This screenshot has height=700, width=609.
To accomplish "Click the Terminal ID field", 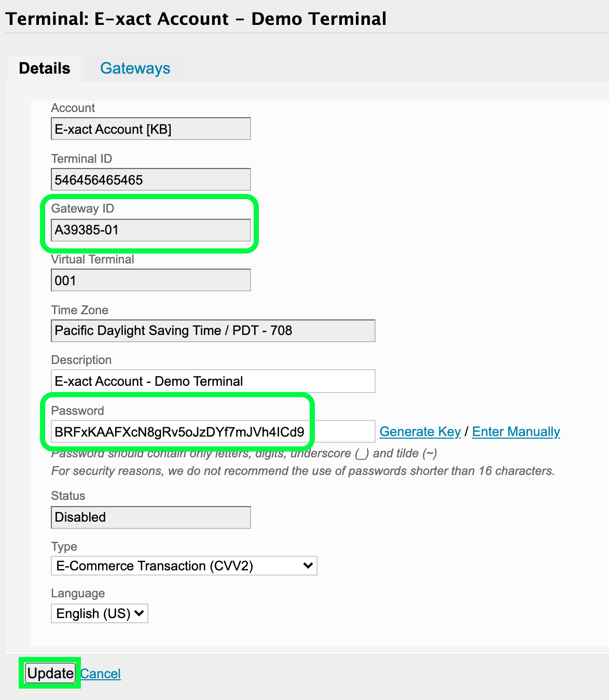I will [150, 179].
